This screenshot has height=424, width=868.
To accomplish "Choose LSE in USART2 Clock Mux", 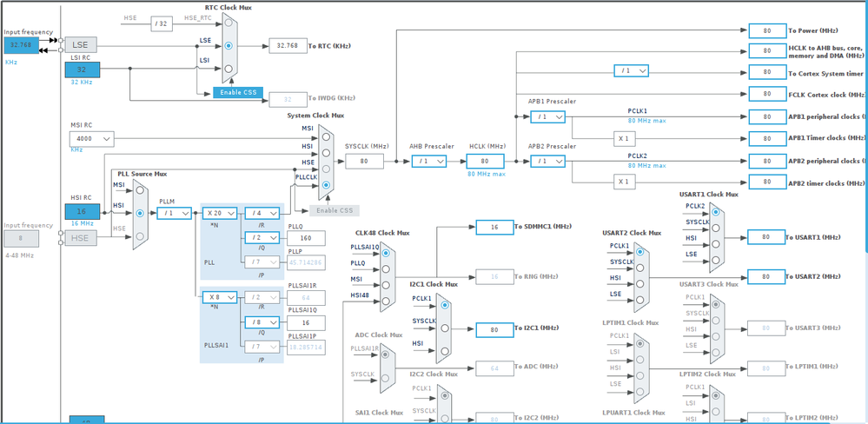I will 640,300.
